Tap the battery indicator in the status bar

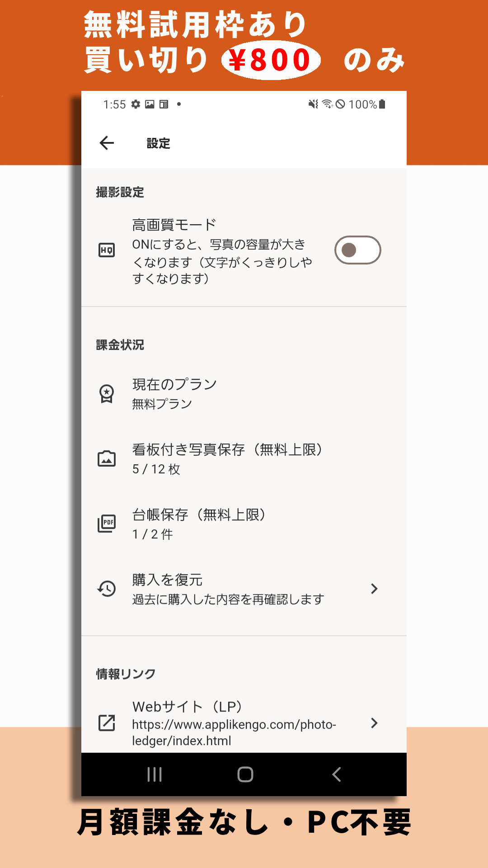[381, 104]
